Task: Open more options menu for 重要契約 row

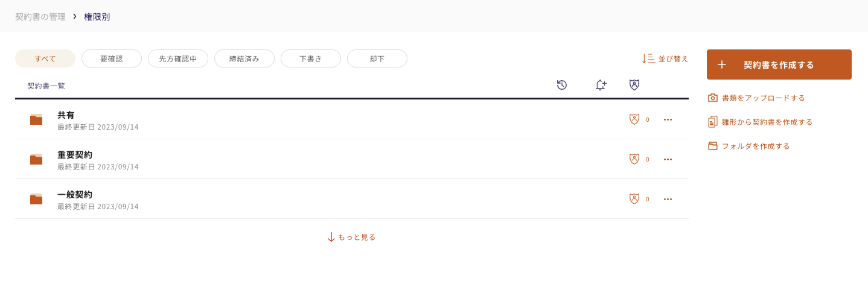Action: tap(668, 159)
